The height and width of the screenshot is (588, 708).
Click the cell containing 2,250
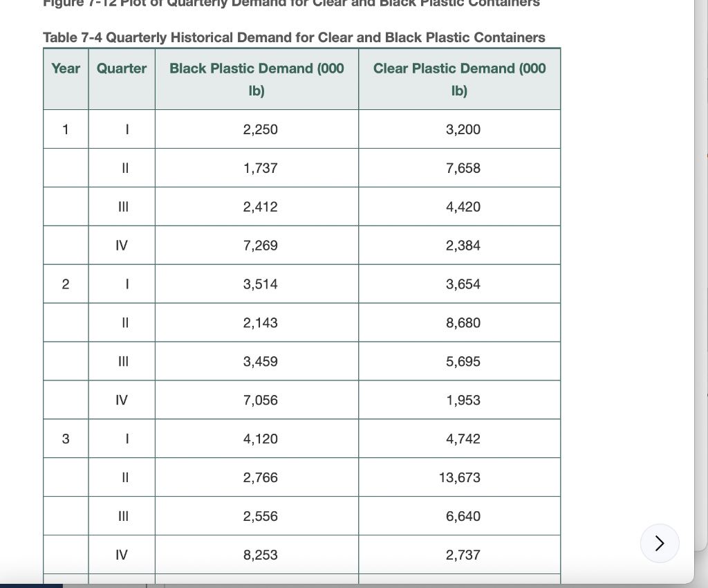tap(257, 129)
